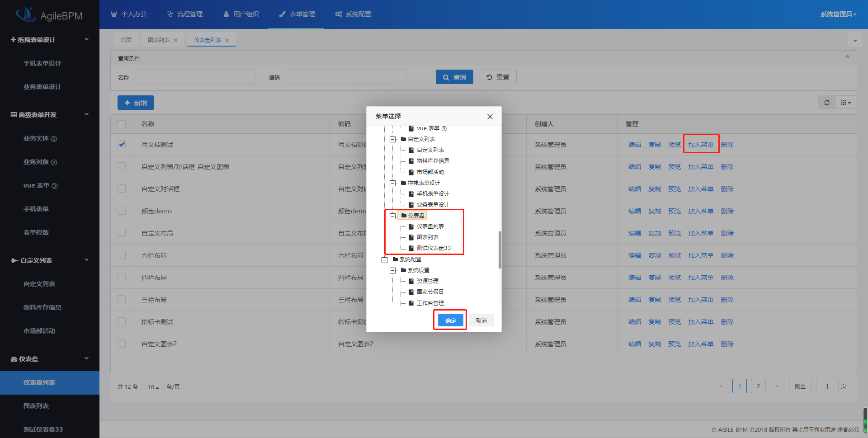Click the 编码 search input field
Image resolution: width=868 pixels, height=438 pixels.
[346, 77]
